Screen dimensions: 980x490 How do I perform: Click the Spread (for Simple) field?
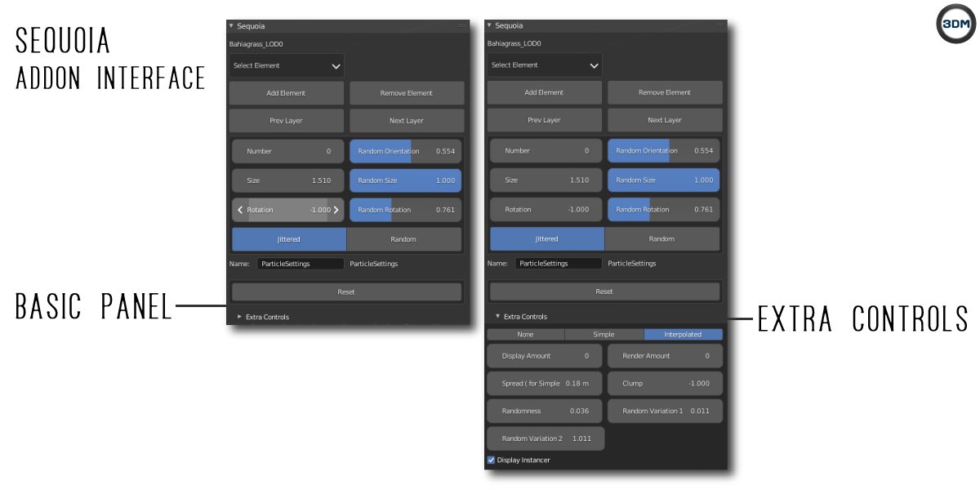[x=544, y=384]
